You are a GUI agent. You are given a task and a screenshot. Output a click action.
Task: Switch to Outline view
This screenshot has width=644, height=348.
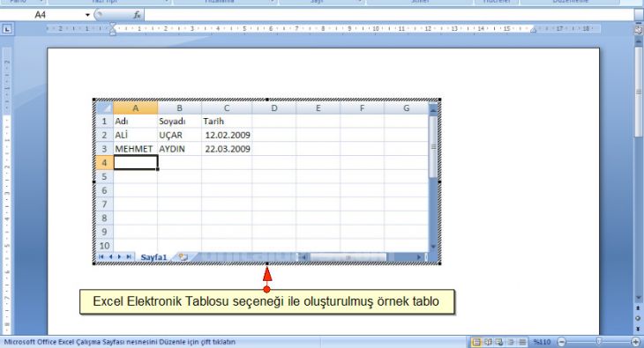tap(511, 342)
